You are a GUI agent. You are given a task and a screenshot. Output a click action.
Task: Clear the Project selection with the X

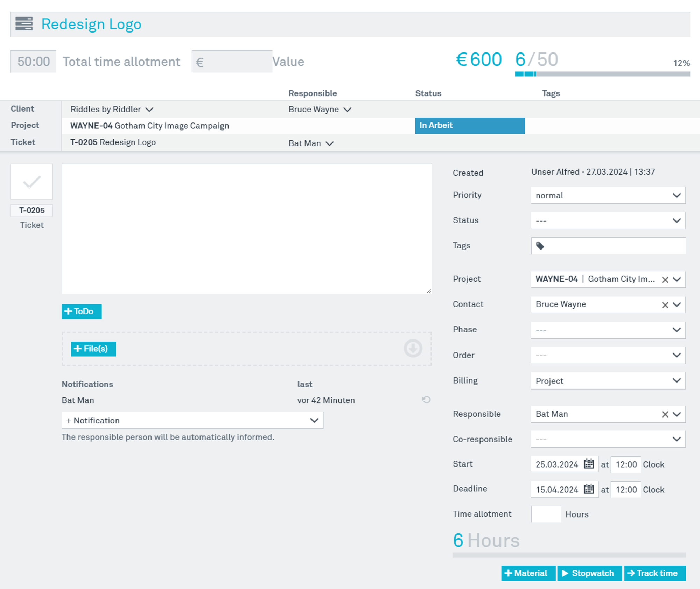point(665,280)
